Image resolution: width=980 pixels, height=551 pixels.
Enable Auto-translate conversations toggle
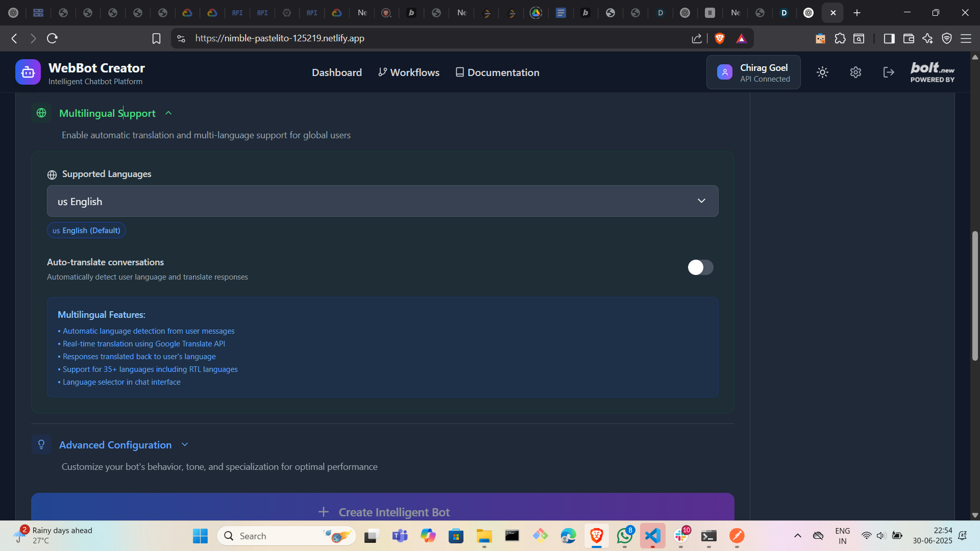click(x=700, y=267)
